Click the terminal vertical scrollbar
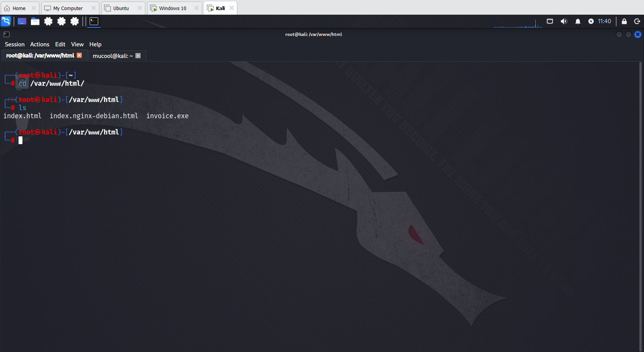This screenshot has height=352, width=644. tap(641, 206)
